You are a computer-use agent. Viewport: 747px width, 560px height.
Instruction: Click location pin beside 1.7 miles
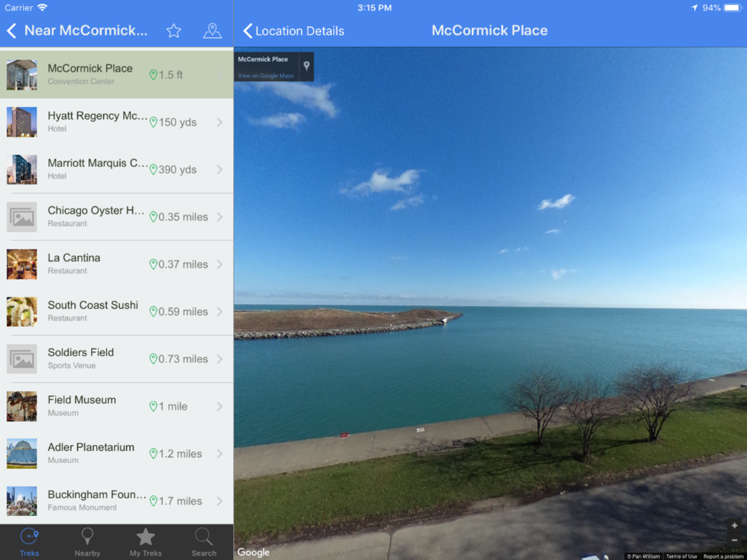[x=153, y=501]
